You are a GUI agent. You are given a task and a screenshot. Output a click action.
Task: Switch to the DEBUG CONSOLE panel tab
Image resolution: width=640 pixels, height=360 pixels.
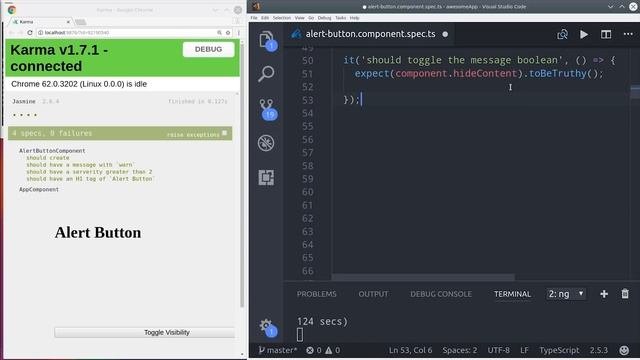pyautogui.click(x=441, y=294)
